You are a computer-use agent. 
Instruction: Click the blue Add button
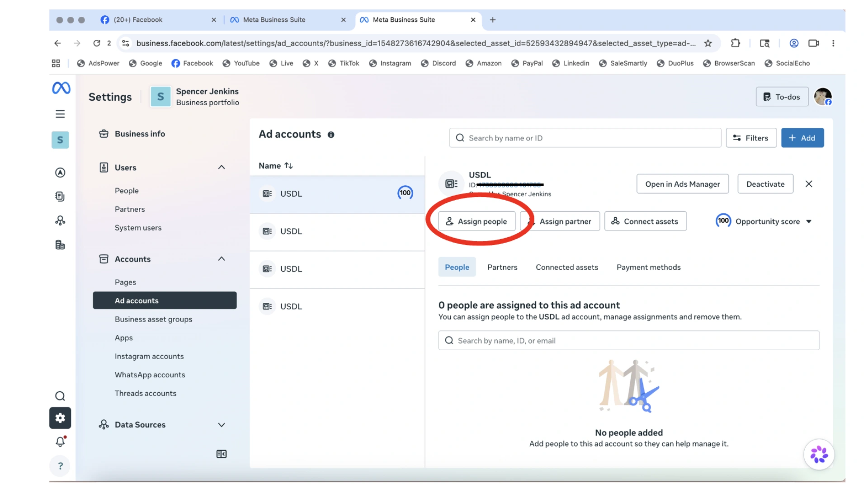click(x=802, y=138)
